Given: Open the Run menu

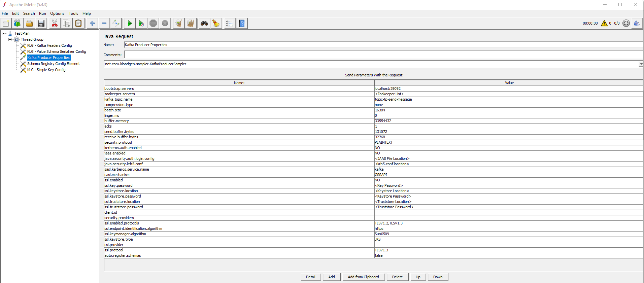Looking at the screenshot, I should [42, 13].
